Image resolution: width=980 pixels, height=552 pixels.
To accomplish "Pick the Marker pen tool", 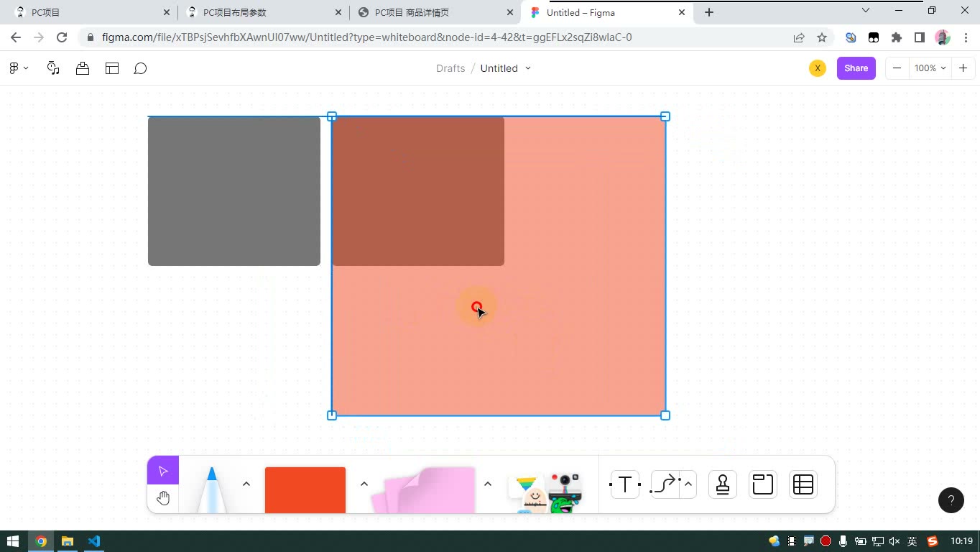I will (x=211, y=490).
